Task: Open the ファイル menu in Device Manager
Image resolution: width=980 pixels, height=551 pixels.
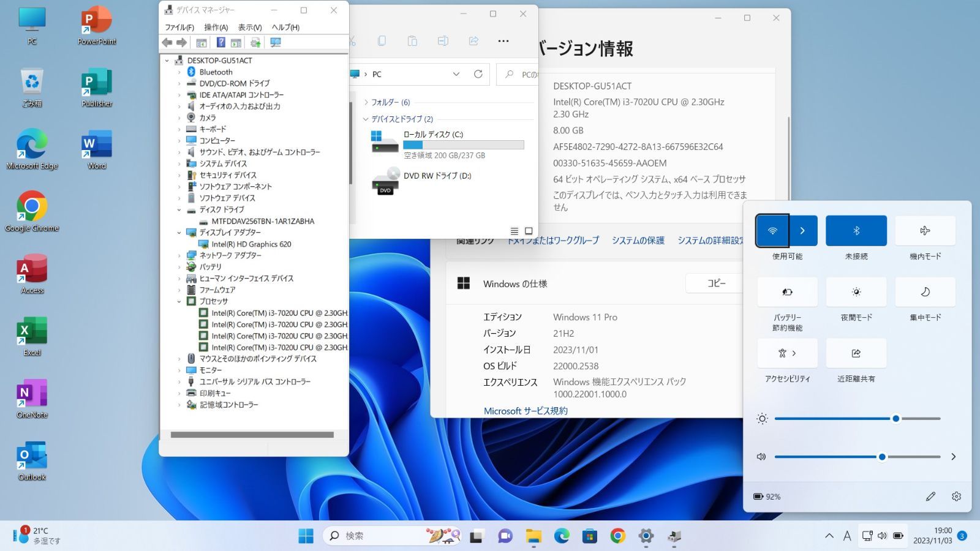Action: (179, 27)
